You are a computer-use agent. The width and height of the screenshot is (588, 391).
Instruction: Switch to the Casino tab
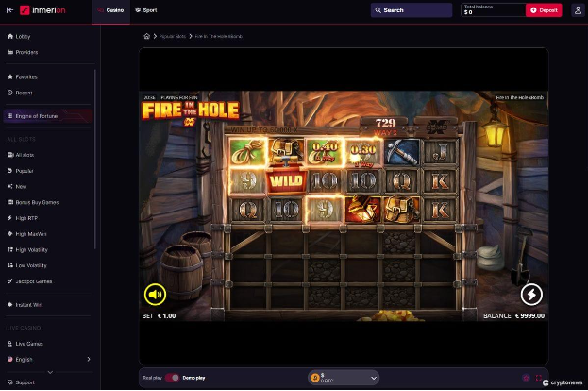coord(110,10)
